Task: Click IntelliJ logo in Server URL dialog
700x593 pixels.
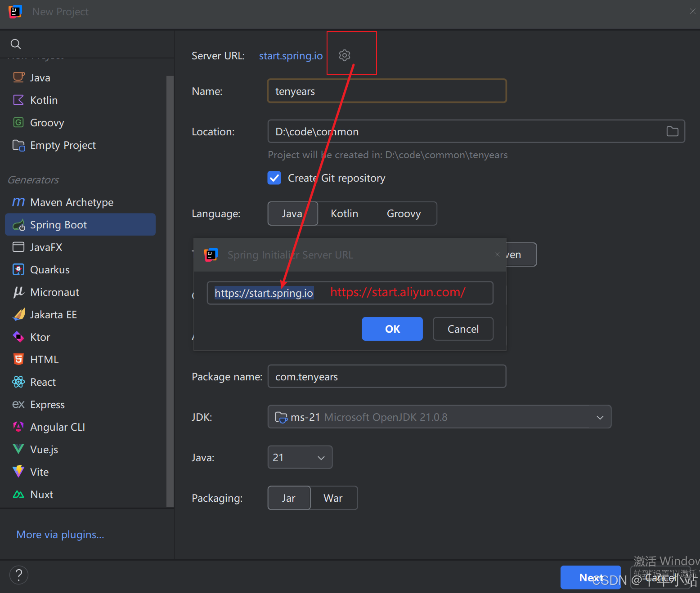Action: (x=211, y=255)
